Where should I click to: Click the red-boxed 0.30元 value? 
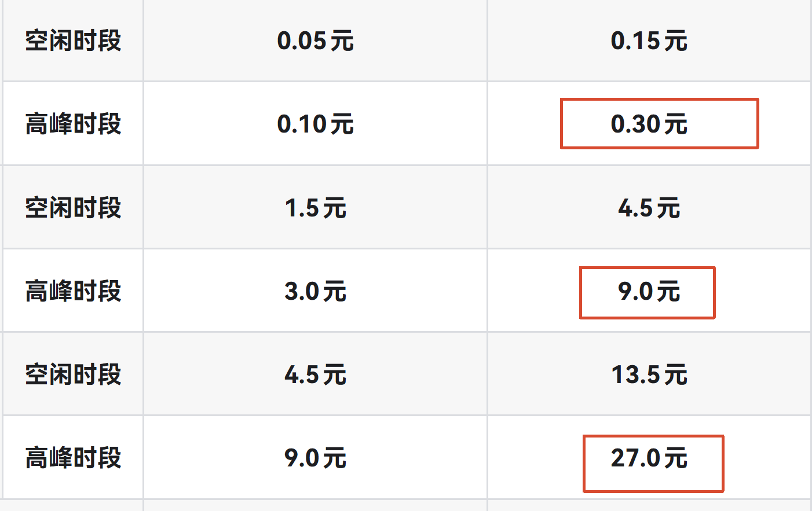(649, 124)
